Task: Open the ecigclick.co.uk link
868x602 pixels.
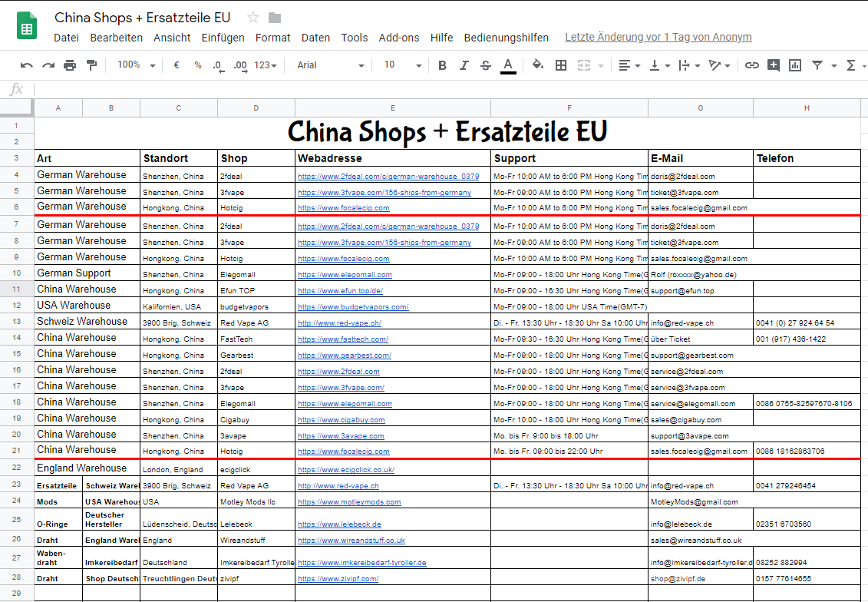Action: point(346,470)
